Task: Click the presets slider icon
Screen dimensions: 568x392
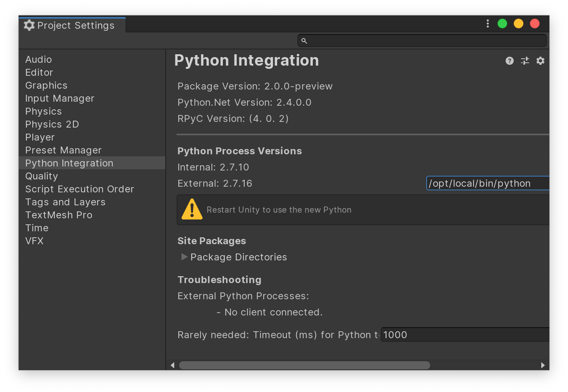Action: pyautogui.click(x=525, y=61)
